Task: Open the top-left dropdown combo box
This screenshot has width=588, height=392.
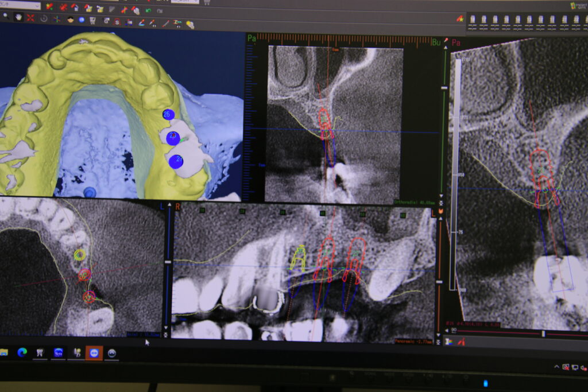Action: click(x=20, y=5)
